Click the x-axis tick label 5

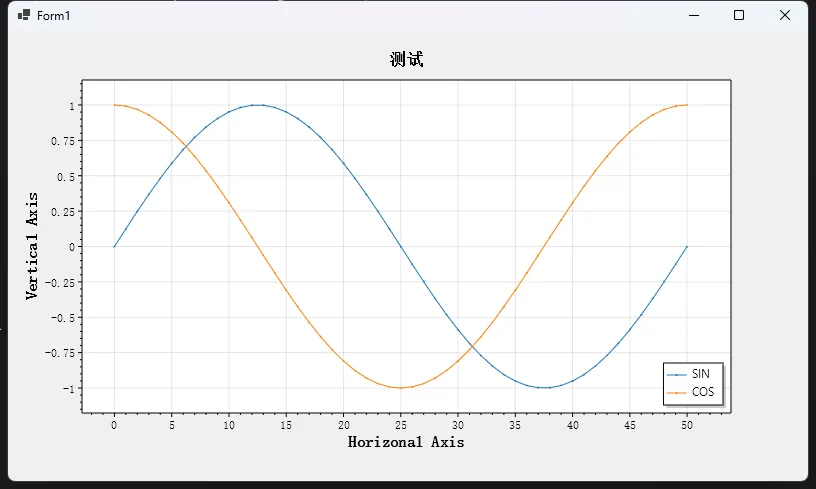click(x=172, y=425)
